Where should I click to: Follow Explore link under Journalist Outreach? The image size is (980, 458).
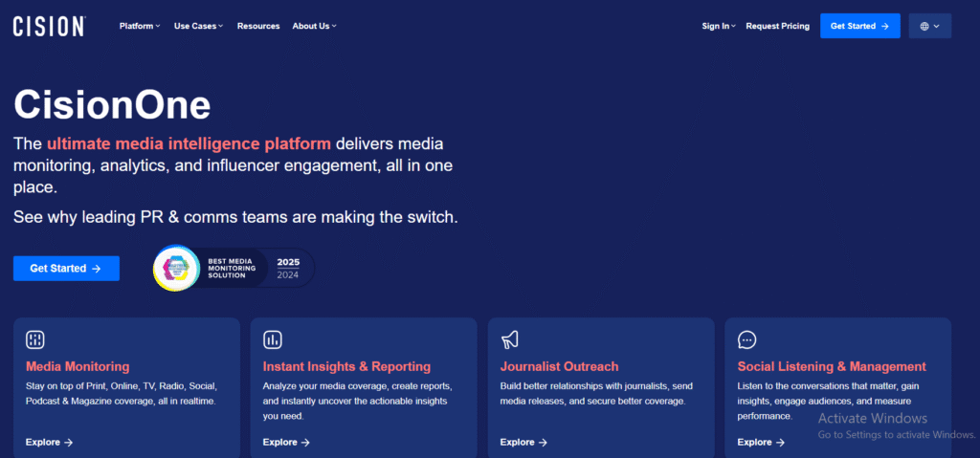(x=523, y=442)
